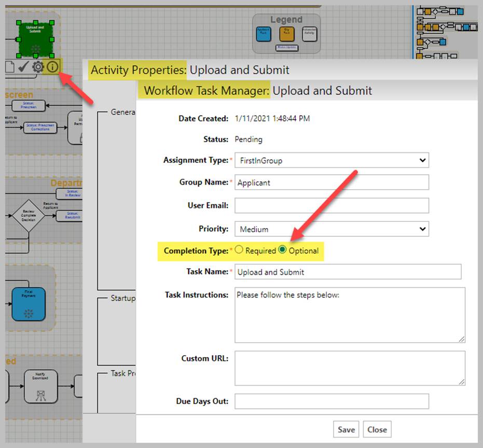Click the info icon under Upload and Submit

click(53, 66)
